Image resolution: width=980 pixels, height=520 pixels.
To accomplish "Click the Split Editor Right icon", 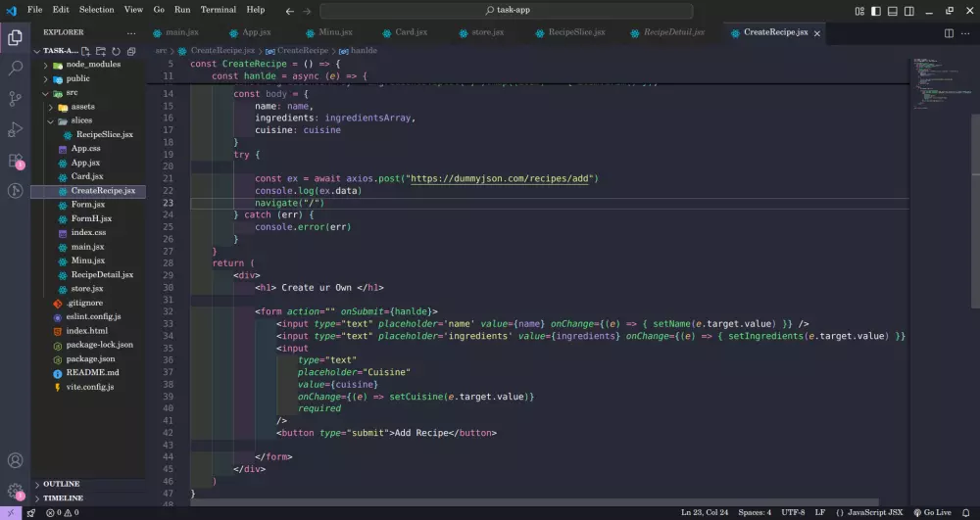I will (x=948, y=32).
